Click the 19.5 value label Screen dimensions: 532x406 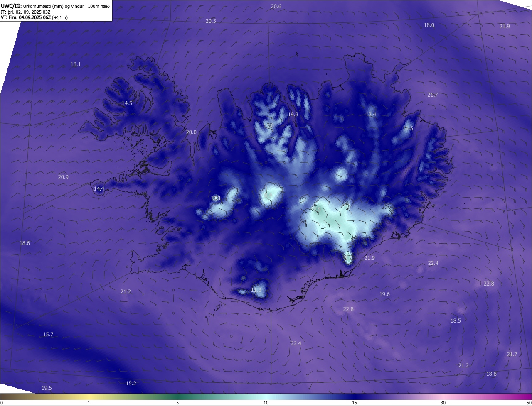coord(47,388)
